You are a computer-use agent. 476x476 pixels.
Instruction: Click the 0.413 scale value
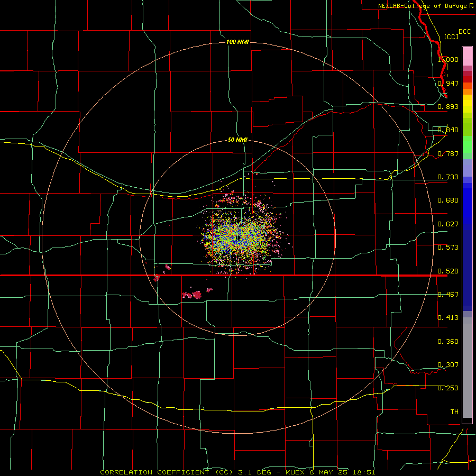[x=448, y=318]
